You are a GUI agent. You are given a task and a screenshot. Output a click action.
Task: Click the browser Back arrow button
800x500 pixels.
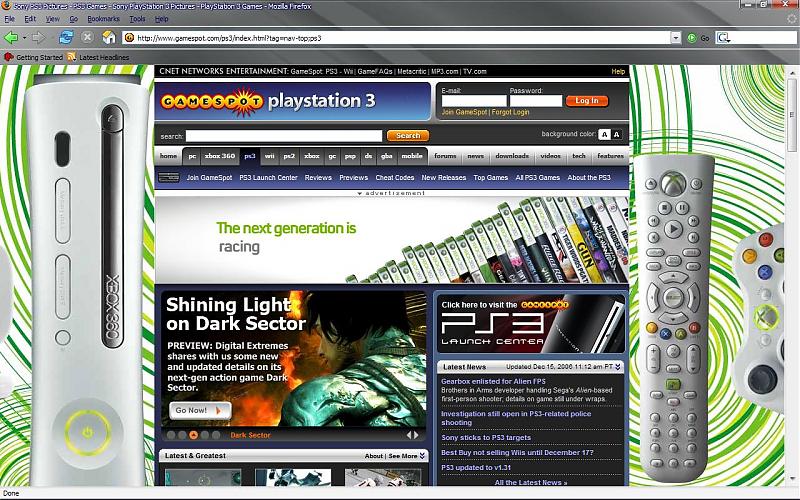pos(11,38)
